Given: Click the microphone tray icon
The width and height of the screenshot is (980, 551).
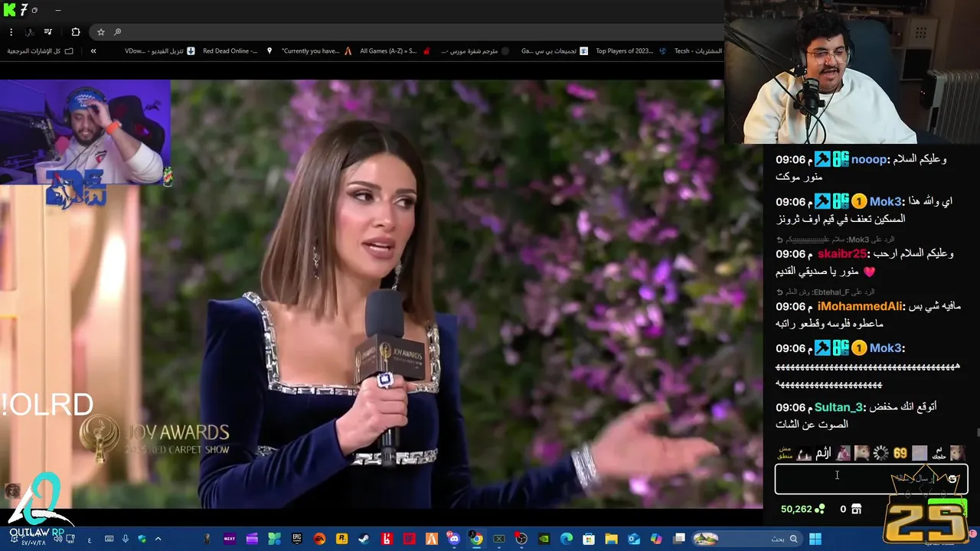Looking at the screenshot, I should pyautogui.click(x=126, y=540).
